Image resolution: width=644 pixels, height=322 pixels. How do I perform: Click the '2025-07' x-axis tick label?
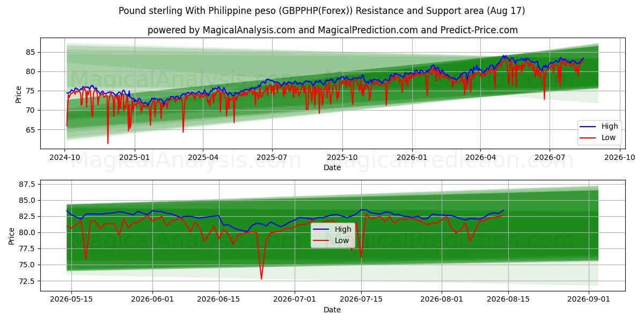tap(272, 158)
